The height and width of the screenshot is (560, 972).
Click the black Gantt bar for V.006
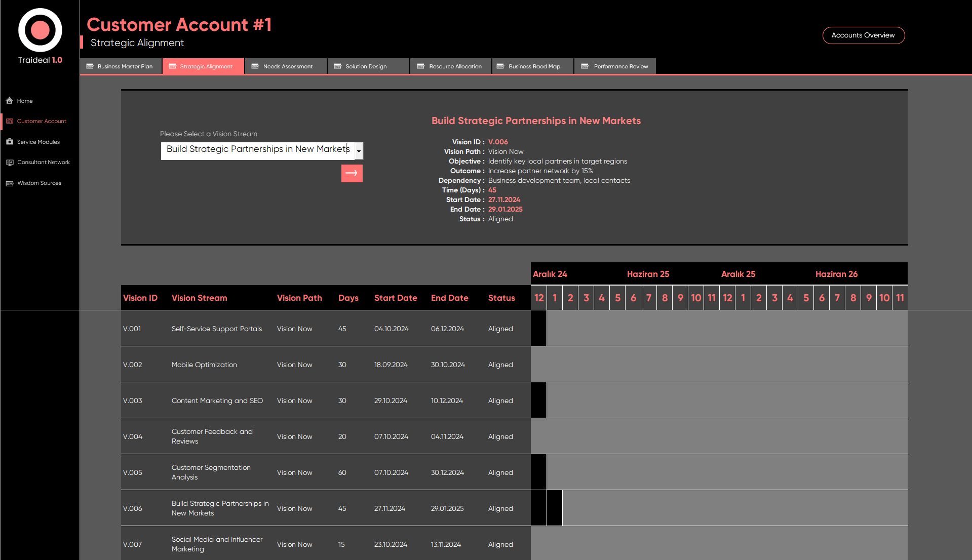tap(554, 508)
